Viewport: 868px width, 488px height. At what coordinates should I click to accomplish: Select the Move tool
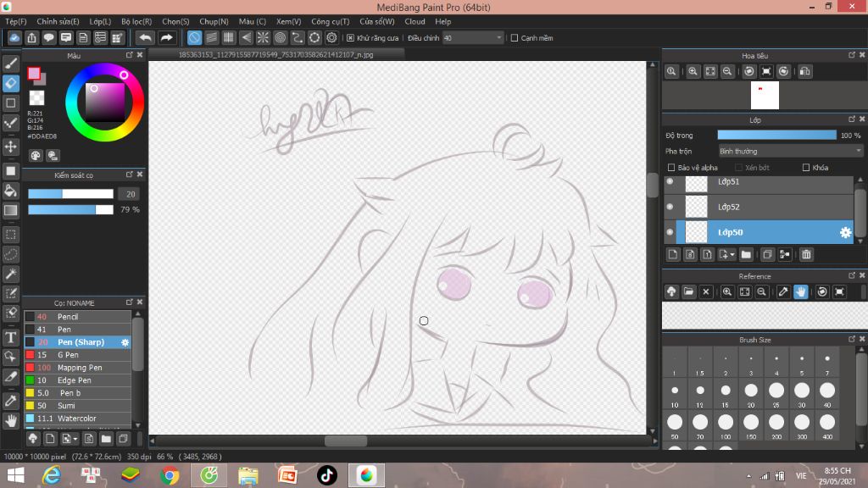pyautogui.click(x=10, y=147)
